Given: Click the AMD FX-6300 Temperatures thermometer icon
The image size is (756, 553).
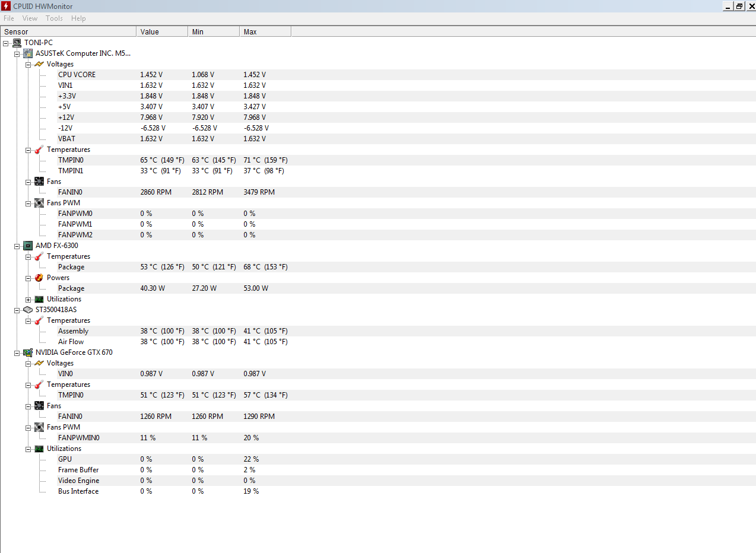Looking at the screenshot, I should (x=39, y=256).
